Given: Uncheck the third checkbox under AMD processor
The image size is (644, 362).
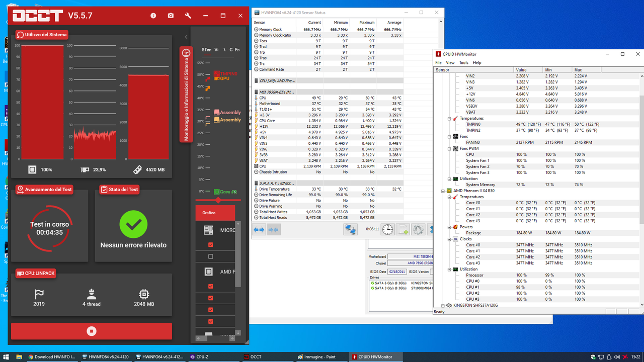Looking at the screenshot, I should (x=210, y=310).
